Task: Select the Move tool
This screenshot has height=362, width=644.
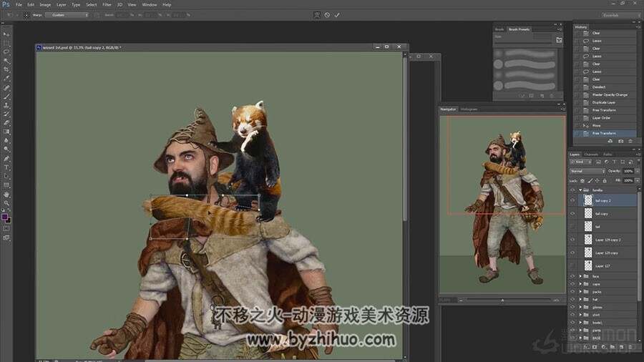Action: pos(6,34)
